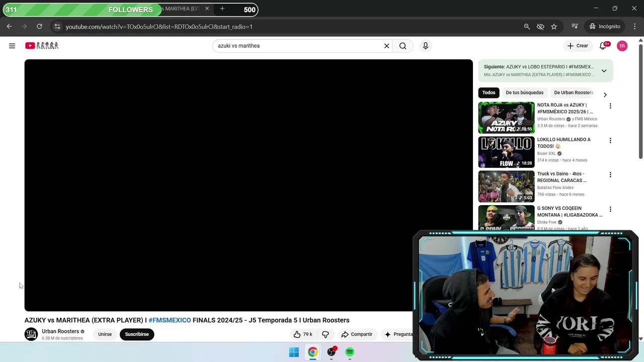Open Chrome media controls icon

[x=575, y=26]
